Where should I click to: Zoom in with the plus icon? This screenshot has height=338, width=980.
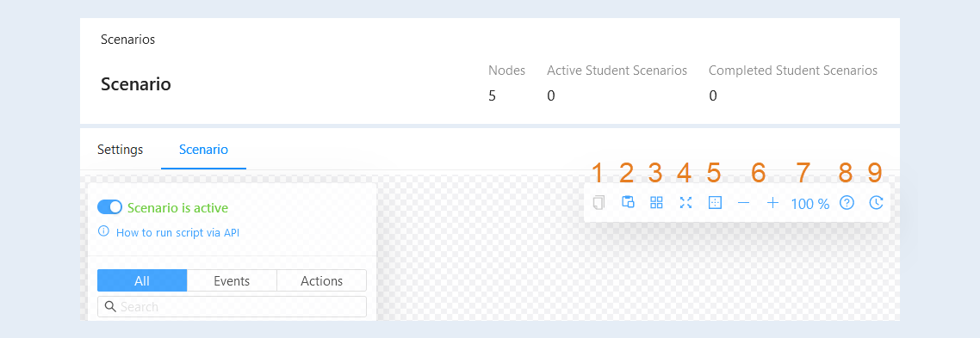coord(773,203)
